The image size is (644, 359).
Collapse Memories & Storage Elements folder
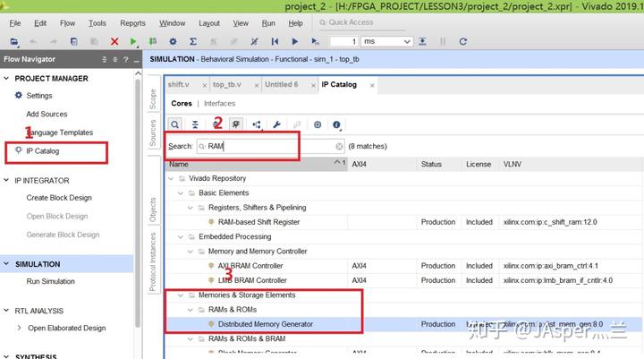click(x=181, y=295)
